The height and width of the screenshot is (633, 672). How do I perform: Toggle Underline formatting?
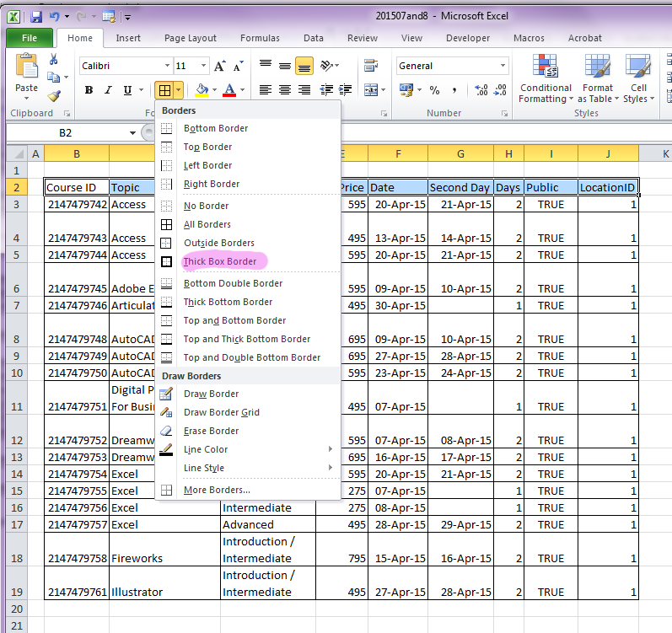pos(127,90)
